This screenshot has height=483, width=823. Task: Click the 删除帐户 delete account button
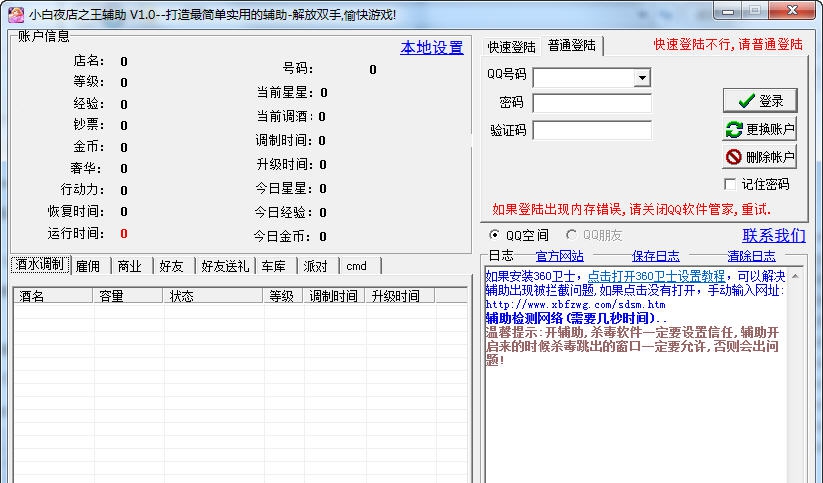(759, 156)
